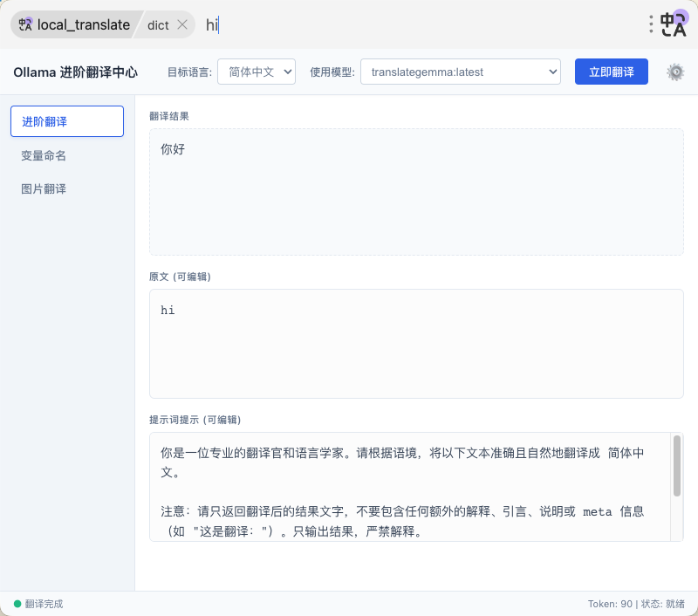Click the 翻译结果 output box showing 你好
This screenshot has width=698, height=616.
(x=416, y=192)
